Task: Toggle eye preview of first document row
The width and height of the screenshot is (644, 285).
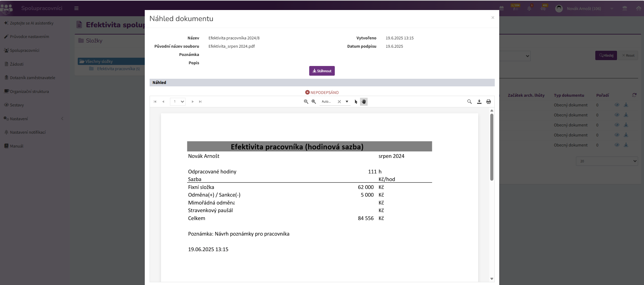Action: pos(617,105)
